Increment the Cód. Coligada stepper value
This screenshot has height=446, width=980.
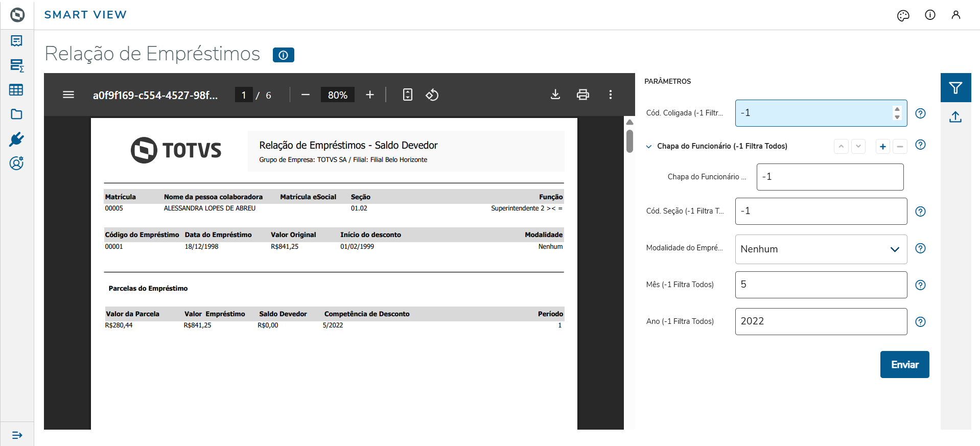point(897,109)
